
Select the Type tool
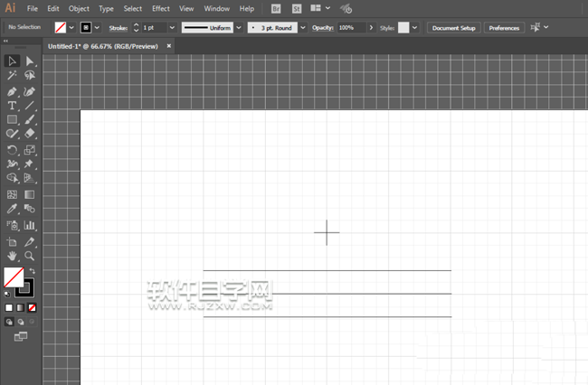point(12,106)
